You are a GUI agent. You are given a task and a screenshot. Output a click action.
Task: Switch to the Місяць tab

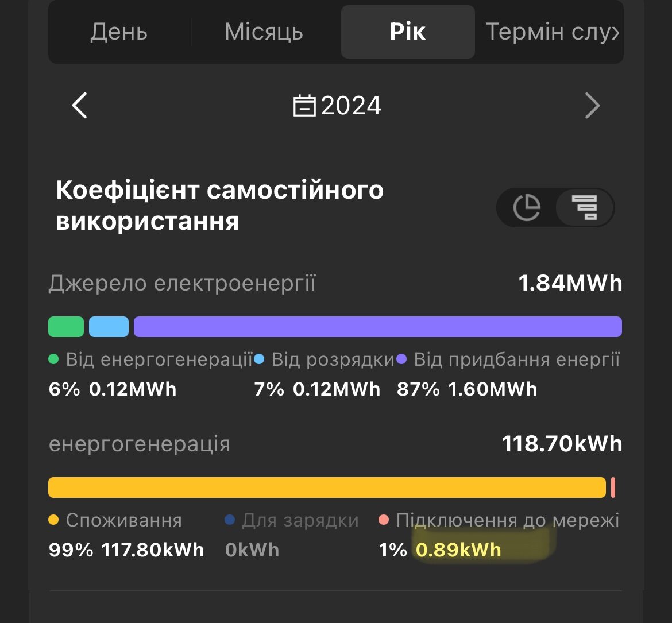click(264, 32)
